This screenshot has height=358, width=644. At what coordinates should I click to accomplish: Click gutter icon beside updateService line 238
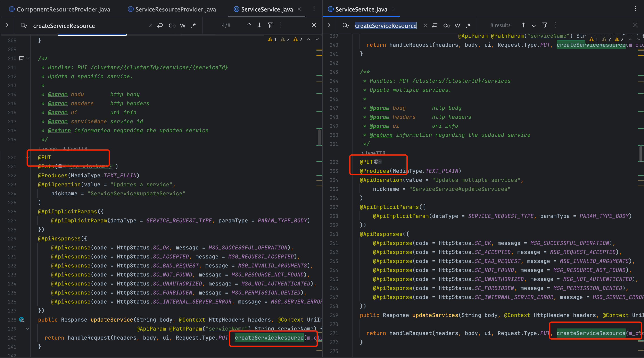click(22, 319)
